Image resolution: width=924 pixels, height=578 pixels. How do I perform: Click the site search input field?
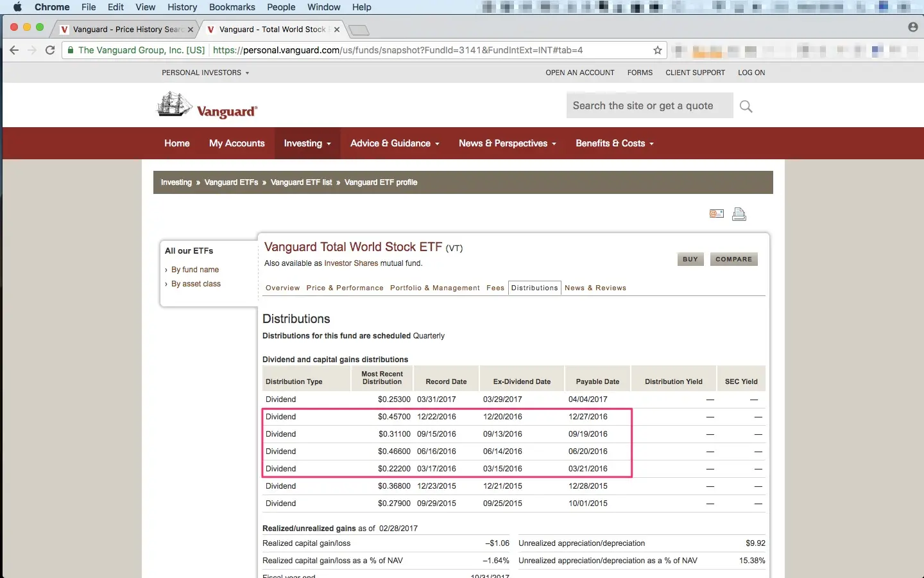(649, 105)
